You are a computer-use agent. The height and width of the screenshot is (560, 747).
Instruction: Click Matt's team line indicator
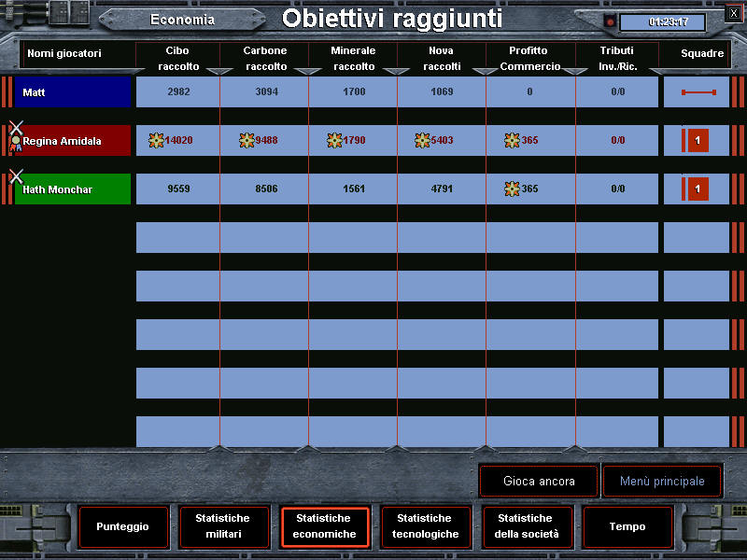(698, 92)
